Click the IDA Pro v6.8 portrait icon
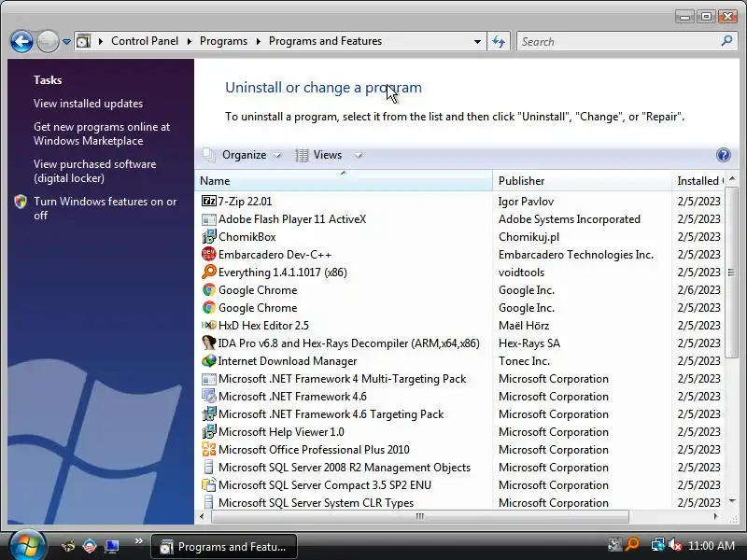 point(208,343)
